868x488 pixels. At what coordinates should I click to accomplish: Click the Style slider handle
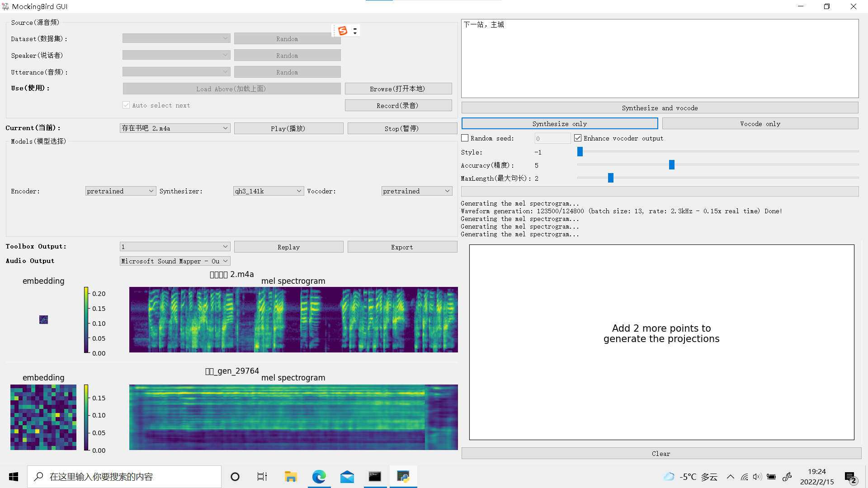[580, 152]
